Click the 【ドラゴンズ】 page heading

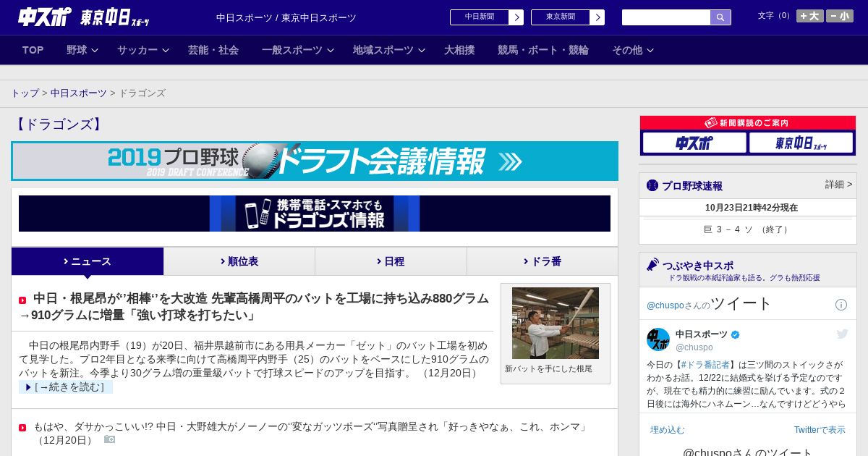[x=59, y=124]
